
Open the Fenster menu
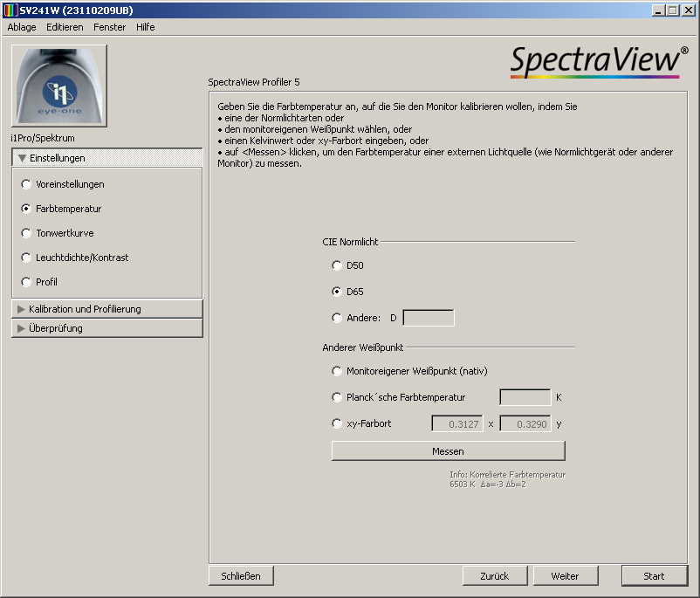click(x=109, y=27)
